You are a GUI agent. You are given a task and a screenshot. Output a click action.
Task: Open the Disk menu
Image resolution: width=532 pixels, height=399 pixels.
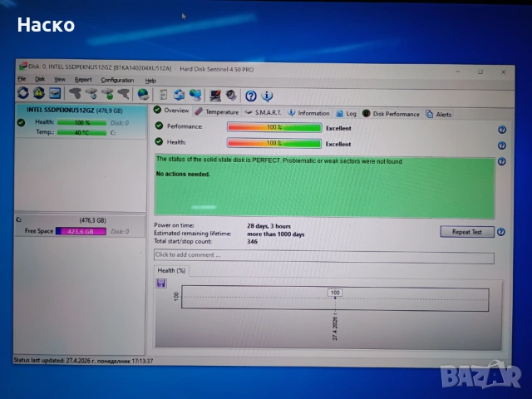pyautogui.click(x=40, y=80)
